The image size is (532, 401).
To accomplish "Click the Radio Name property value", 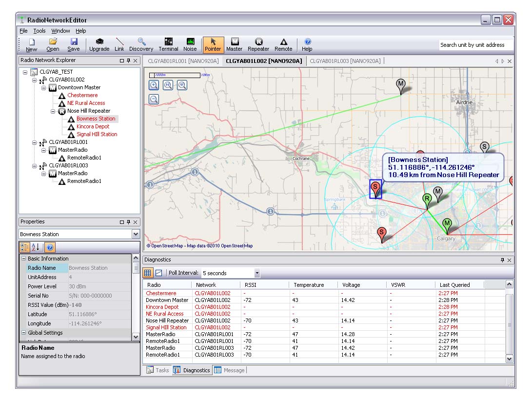I will 99,268.
